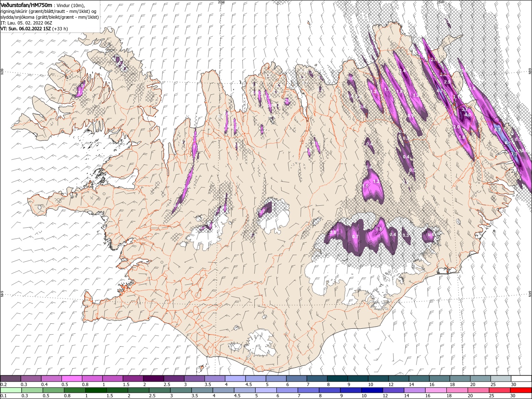The image size is (532, 399).
Task: Click the '30' label on snow legend
Action: coord(514,384)
